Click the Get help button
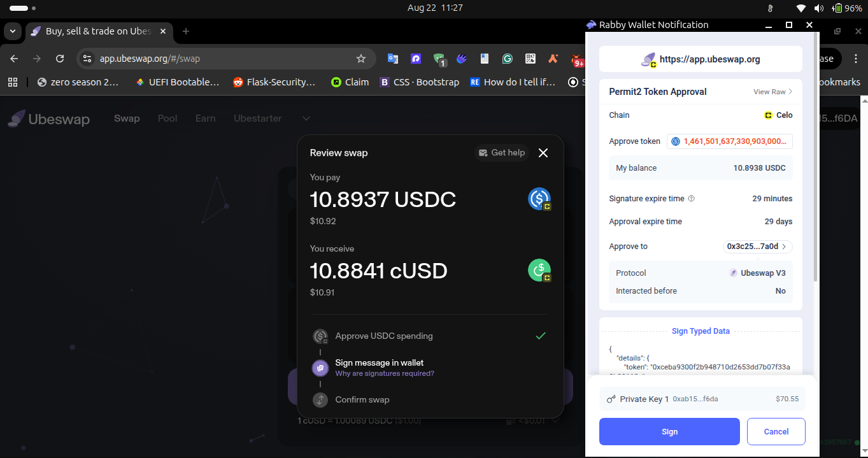 [x=502, y=153]
